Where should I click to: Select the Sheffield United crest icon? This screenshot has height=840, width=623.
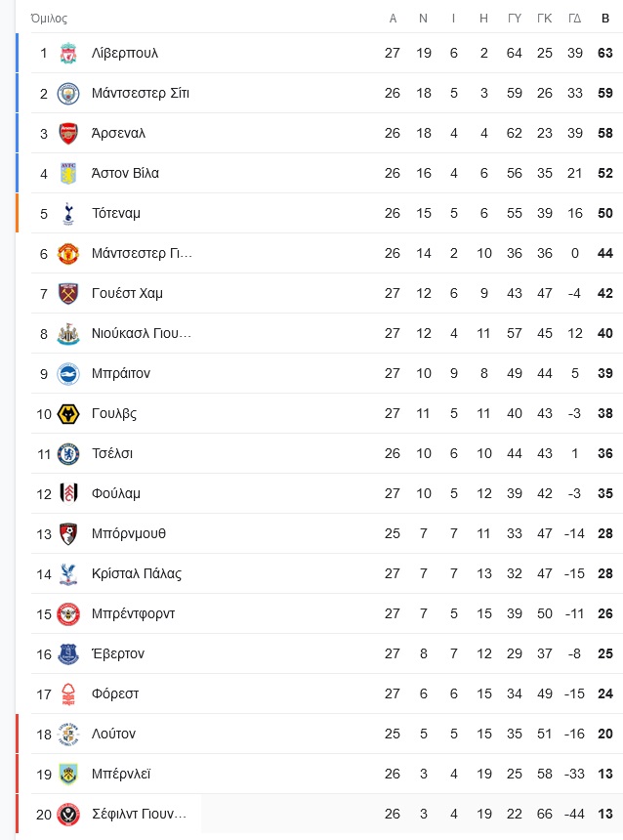pos(68,815)
